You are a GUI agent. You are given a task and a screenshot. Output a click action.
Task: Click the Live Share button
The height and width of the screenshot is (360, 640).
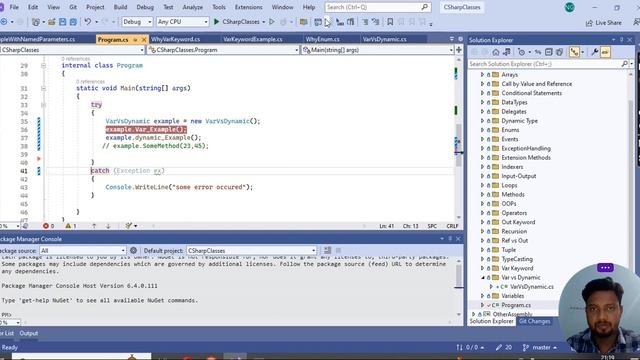(x=604, y=23)
